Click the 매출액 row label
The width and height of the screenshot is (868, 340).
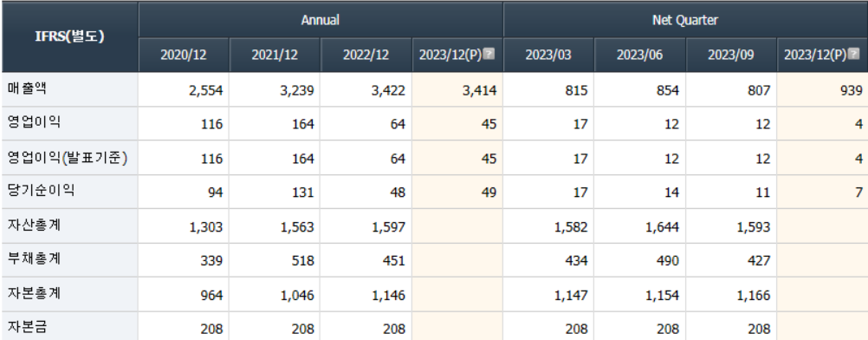[x=27, y=89]
